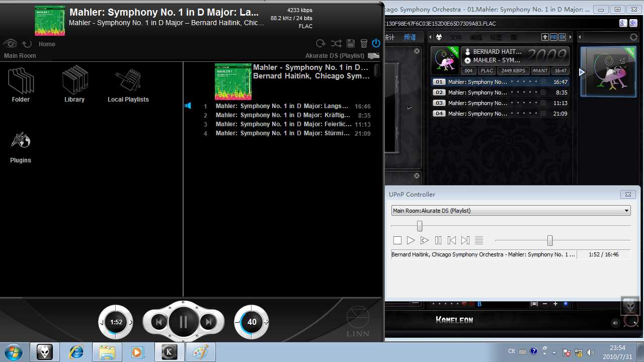Viewport: 644px width, 362px height.
Task: Click the 1:52 seek dial
Action: pyautogui.click(x=116, y=322)
